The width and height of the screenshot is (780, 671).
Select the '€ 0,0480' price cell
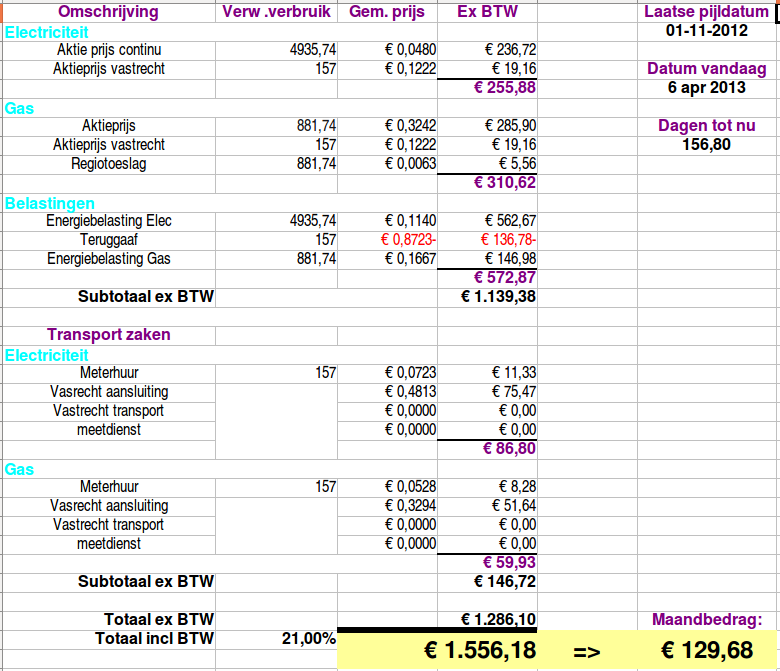pos(387,50)
